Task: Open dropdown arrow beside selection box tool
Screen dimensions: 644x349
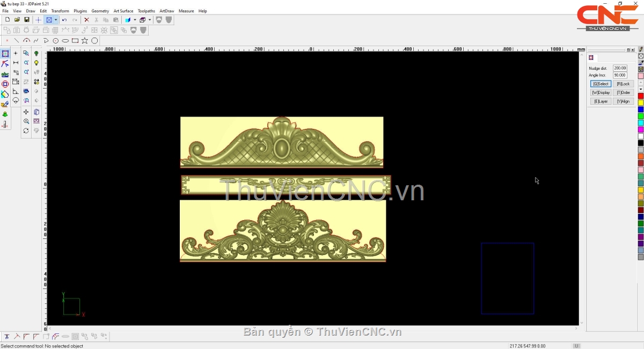Action: pos(56,20)
